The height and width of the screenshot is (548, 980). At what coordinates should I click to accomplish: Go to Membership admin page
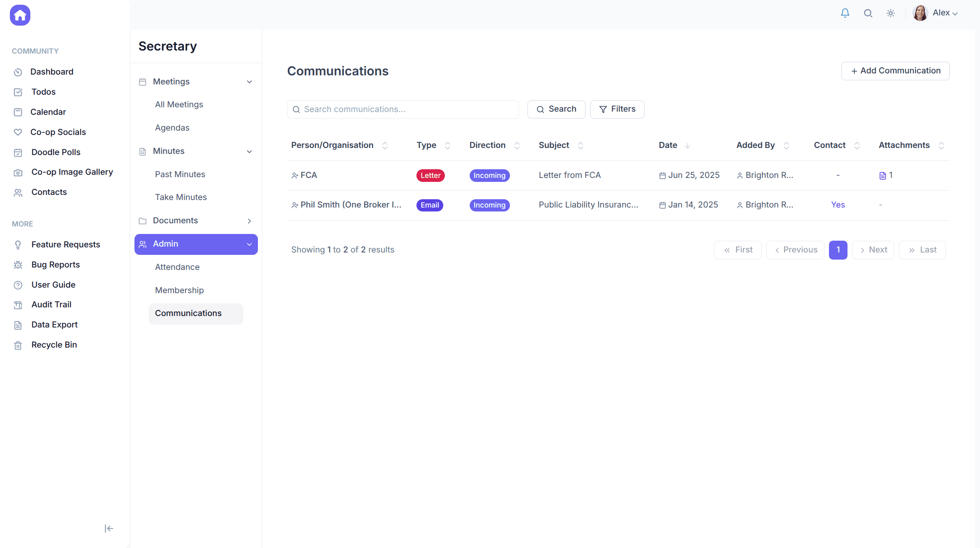click(x=179, y=290)
